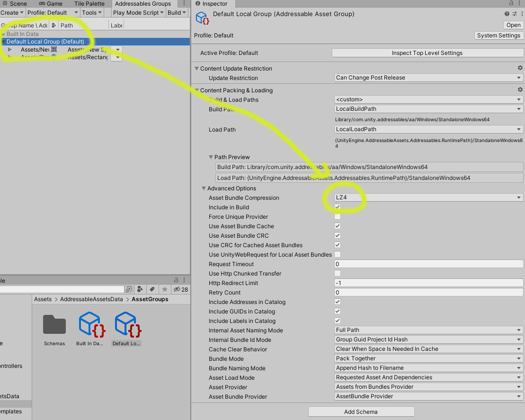525x420 pixels.
Task: Toggle Include GUIDs in Catalog checkbox
Action: point(338,311)
